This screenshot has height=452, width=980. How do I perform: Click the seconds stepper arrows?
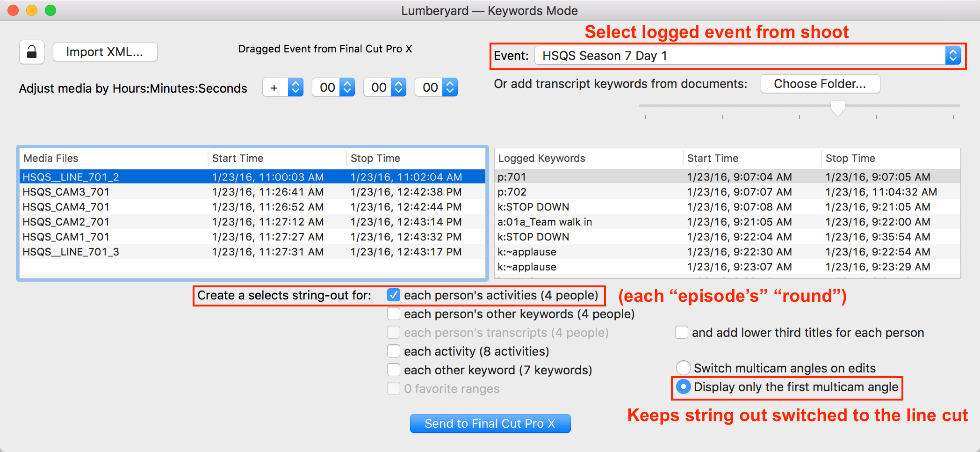coord(450,87)
